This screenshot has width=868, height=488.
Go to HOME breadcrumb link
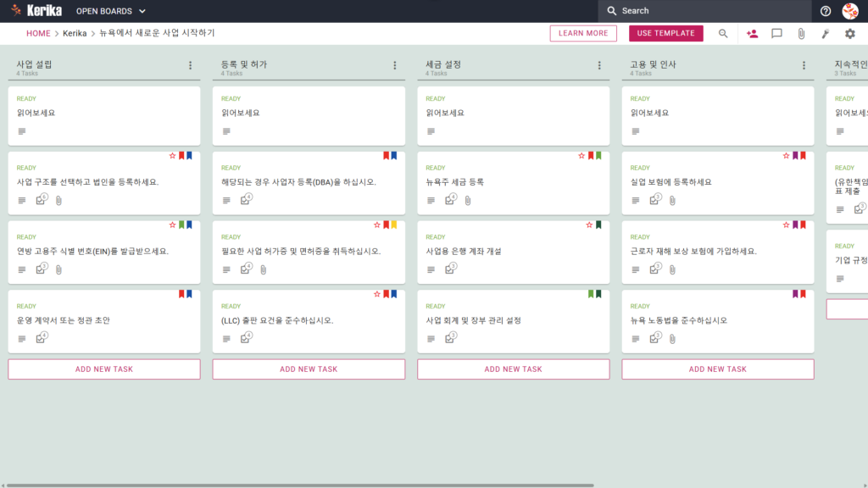click(38, 33)
